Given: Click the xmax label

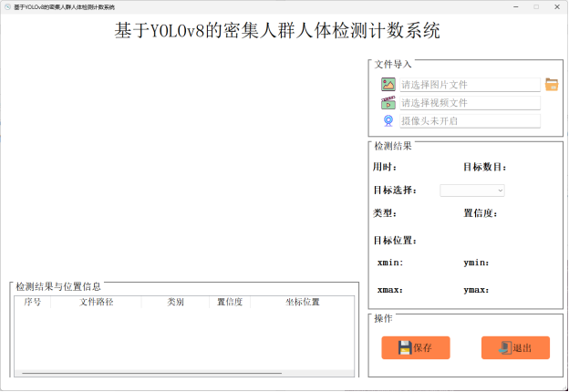Looking at the screenshot, I should [x=390, y=290].
